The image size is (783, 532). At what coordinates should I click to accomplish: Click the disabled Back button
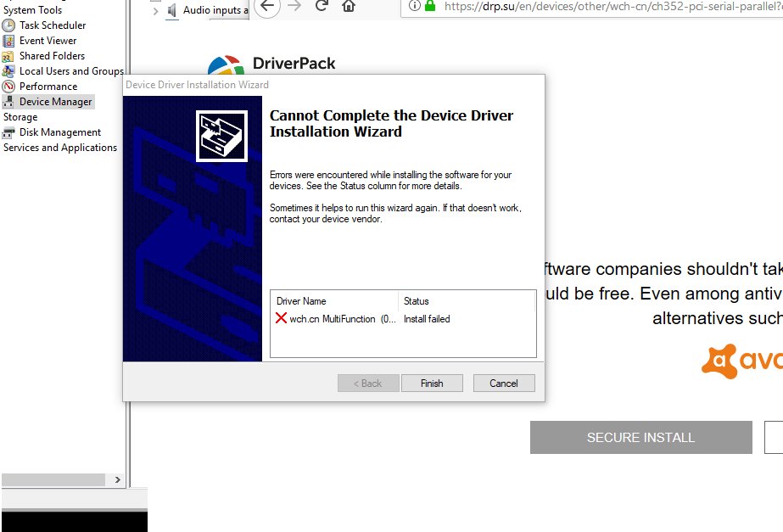pos(368,384)
